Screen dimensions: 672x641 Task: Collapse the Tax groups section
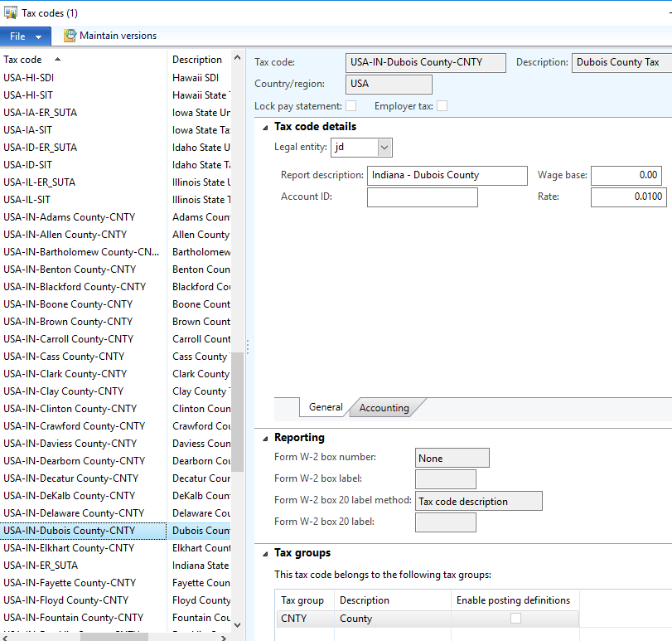point(266,554)
